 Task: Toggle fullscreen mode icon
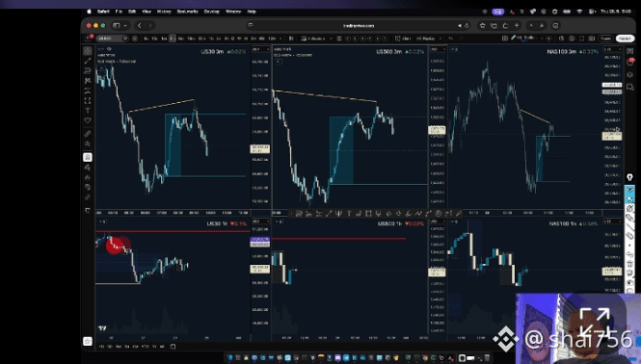pyautogui.click(x=582, y=38)
